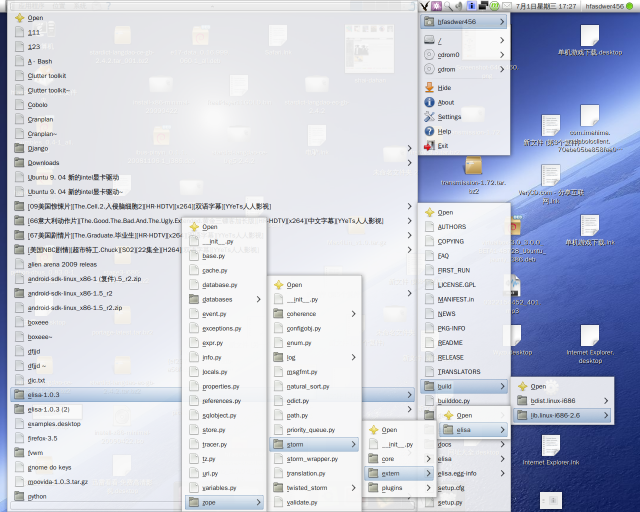Expand the databases submenu arrow

pyautogui.click(x=258, y=299)
